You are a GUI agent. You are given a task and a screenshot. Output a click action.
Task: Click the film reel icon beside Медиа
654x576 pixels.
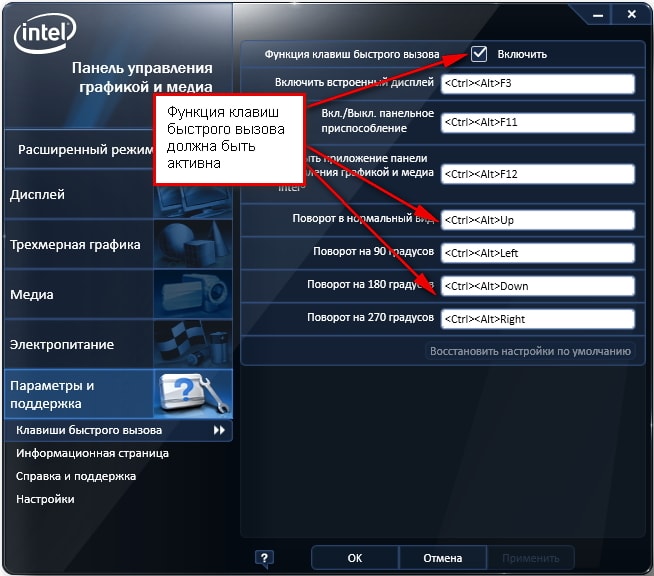(192, 295)
